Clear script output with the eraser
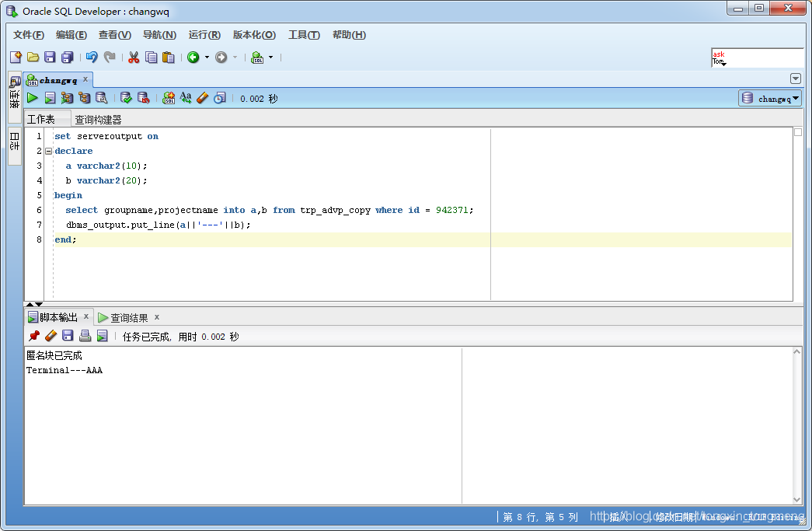This screenshot has width=812, height=531. pyautogui.click(x=51, y=336)
